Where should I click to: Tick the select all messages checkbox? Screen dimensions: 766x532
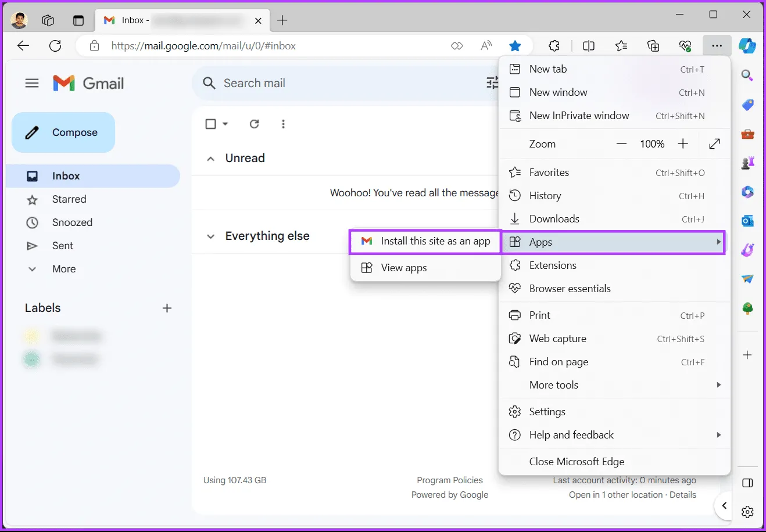tap(211, 124)
